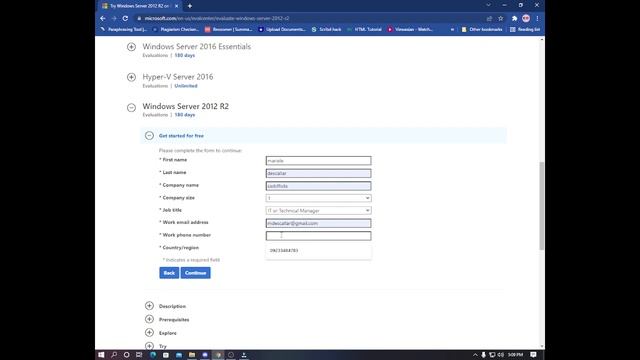
Task: Open the notification center icon
Action: tap(533, 355)
